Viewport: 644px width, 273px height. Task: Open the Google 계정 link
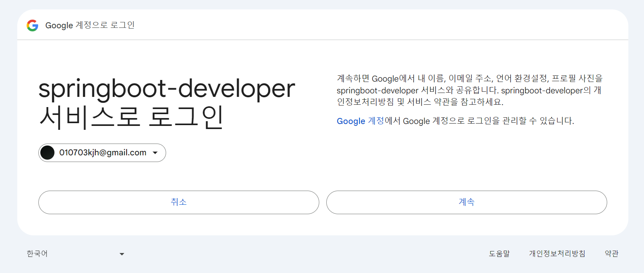pyautogui.click(x=360, y=121)
